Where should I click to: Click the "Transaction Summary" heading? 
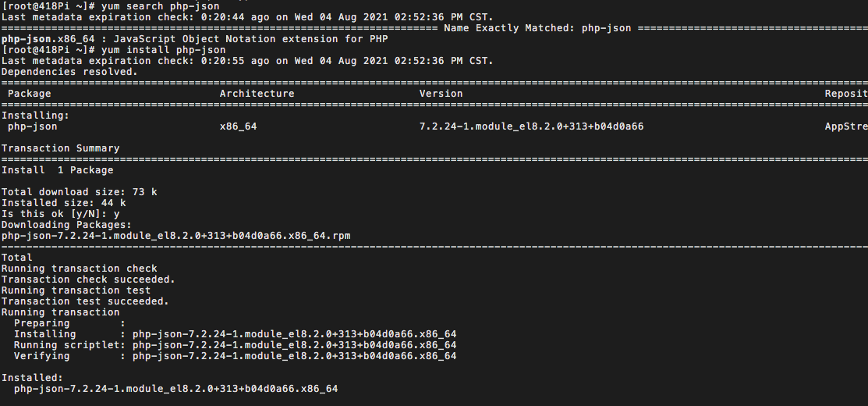coord(61,148)
